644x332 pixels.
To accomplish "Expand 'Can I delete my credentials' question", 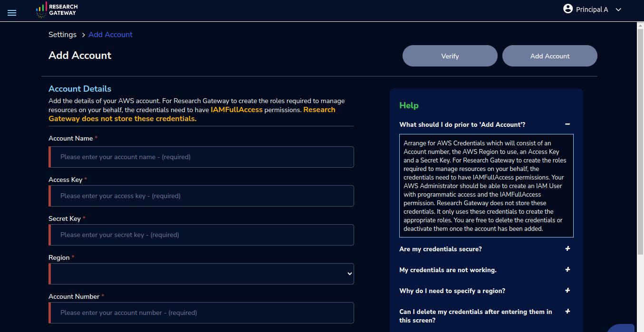I will point(567,312).
